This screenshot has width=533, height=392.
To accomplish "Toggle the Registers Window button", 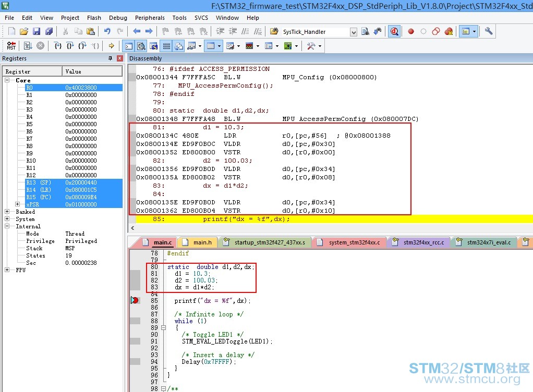I will coord(166,46).
